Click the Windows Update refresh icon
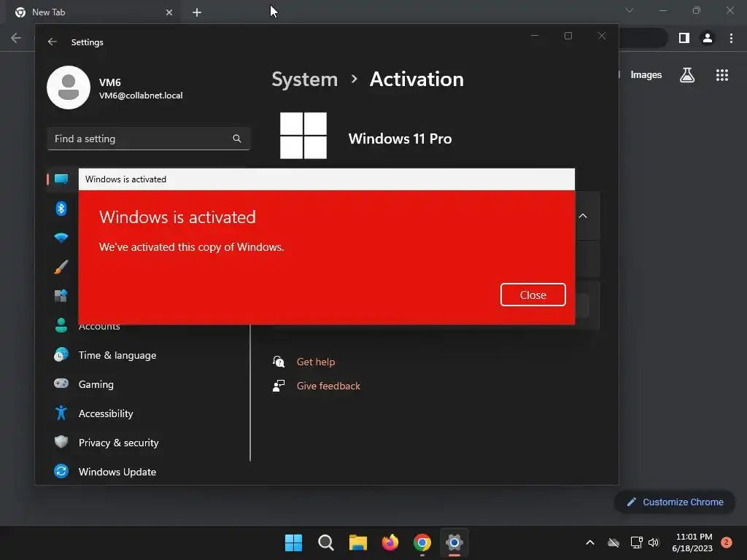Image resolution: width=747 pixels, height=560 pixels. (x=61, y=471)
